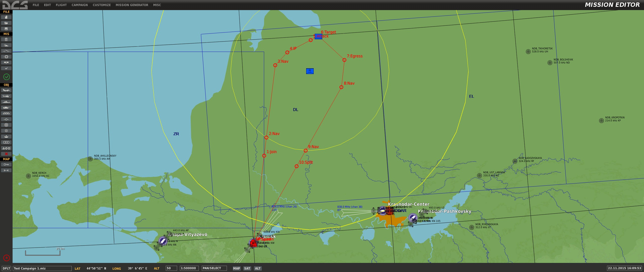
Task: Click the DFLT button in status bar
Action: [6, 268]
